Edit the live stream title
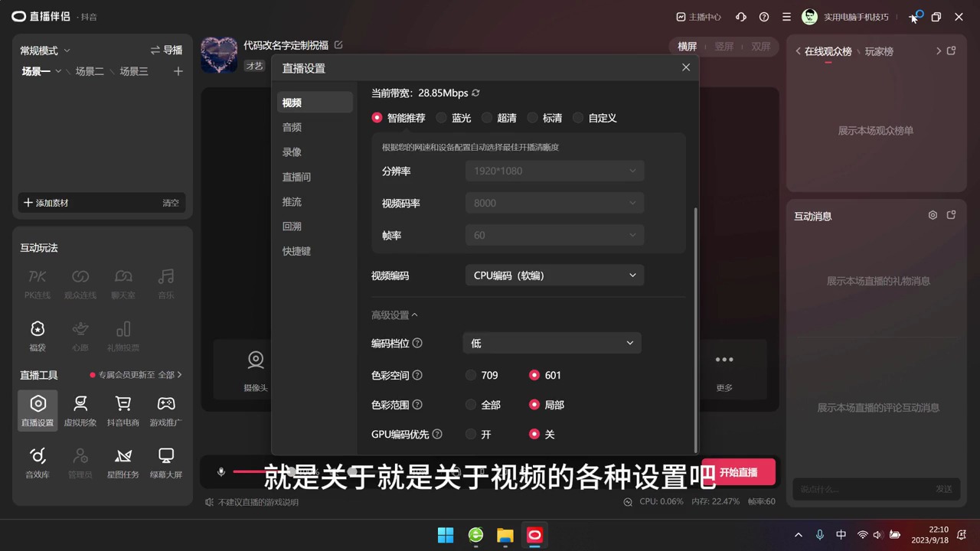The width and height of the screenshot is (980, 551). tap(338, 45)
